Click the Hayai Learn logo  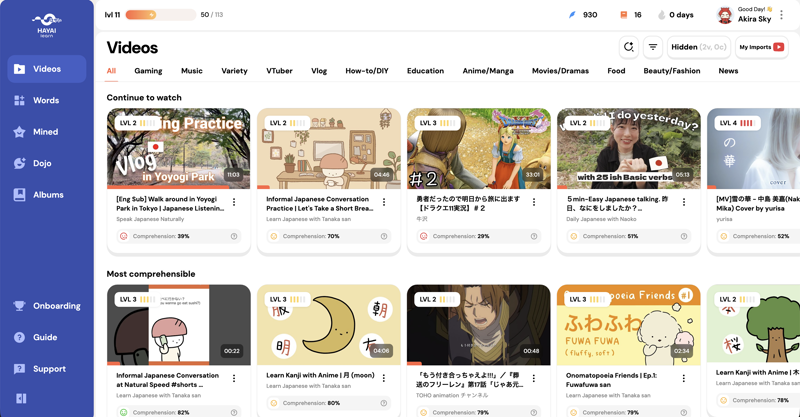pos(46,26)
